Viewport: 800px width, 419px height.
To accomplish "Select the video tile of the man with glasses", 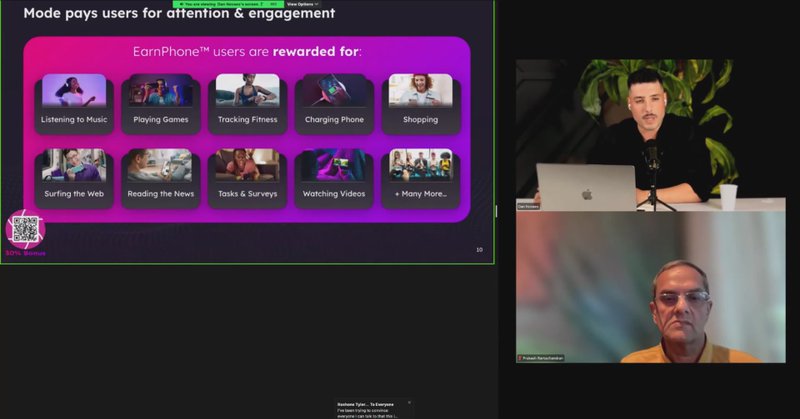I will (x=651, y=287).
